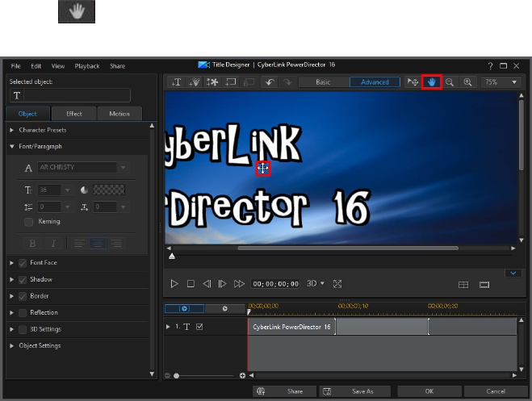This screenshot has height=401, width=532.
Task: Zoom out the timeline with the minus icon
Action: click(x=167, y=375)
